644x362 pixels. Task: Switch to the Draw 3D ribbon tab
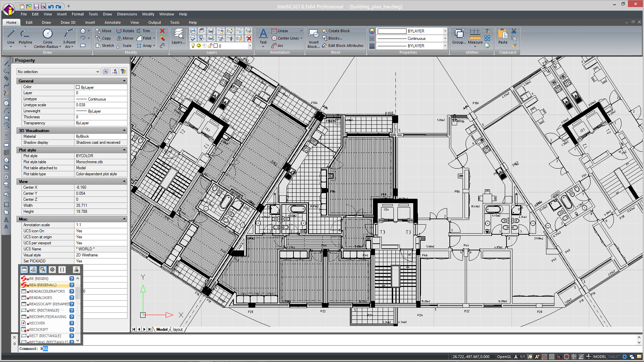coord(68,22)
